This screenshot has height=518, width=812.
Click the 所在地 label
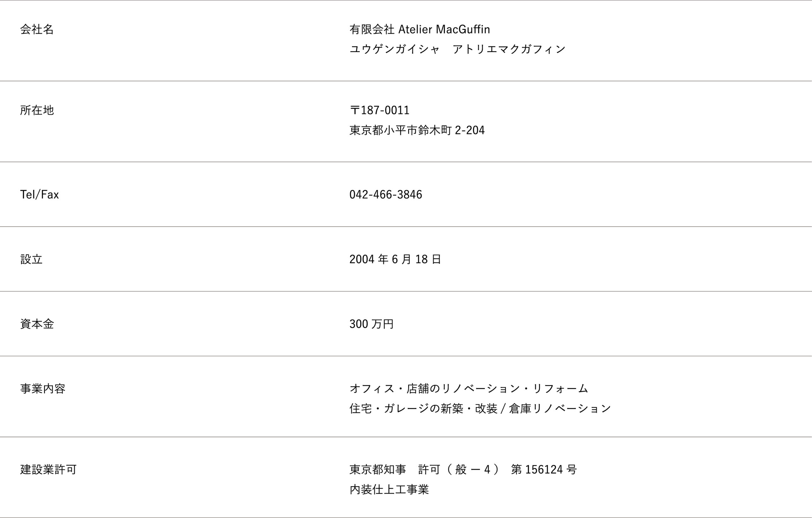click(37, 110)
